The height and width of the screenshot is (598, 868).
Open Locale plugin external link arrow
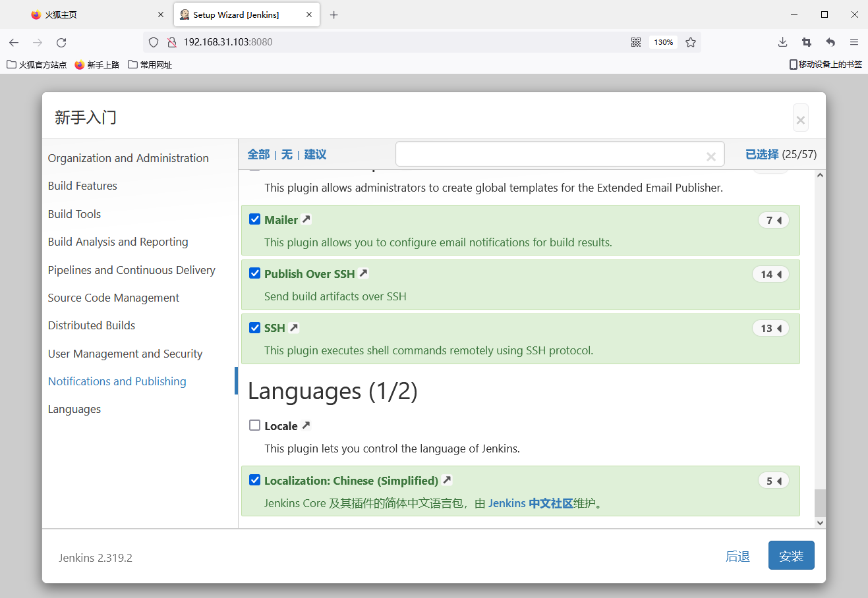click(306, 425)
